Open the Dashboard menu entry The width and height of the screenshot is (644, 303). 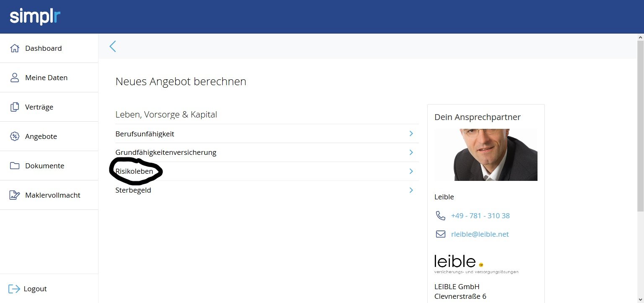point(49,48)
